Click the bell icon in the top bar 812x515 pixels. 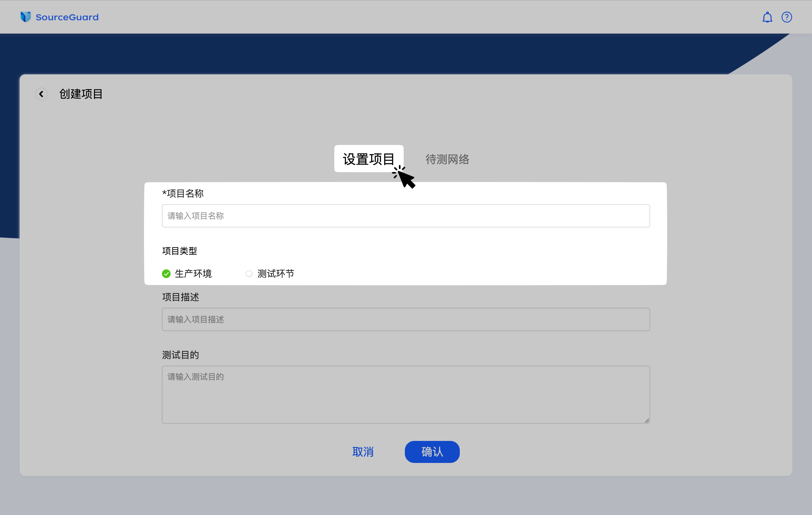[x=767, y=17]
